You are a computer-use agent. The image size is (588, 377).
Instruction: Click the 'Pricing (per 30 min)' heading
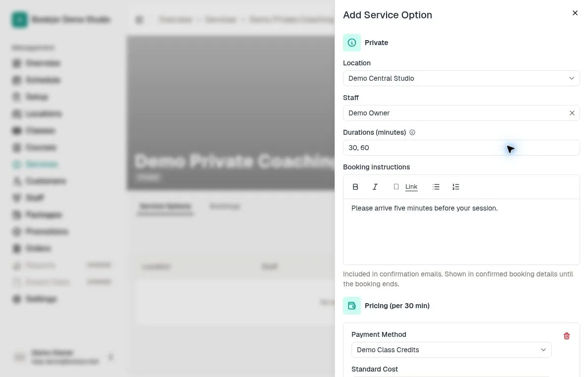click(x=397, y=306)
